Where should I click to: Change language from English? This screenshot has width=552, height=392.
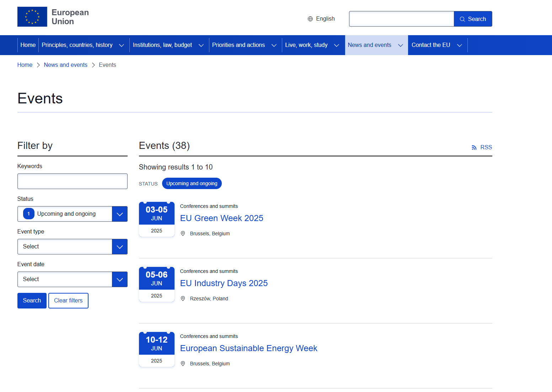click(321, 19)
